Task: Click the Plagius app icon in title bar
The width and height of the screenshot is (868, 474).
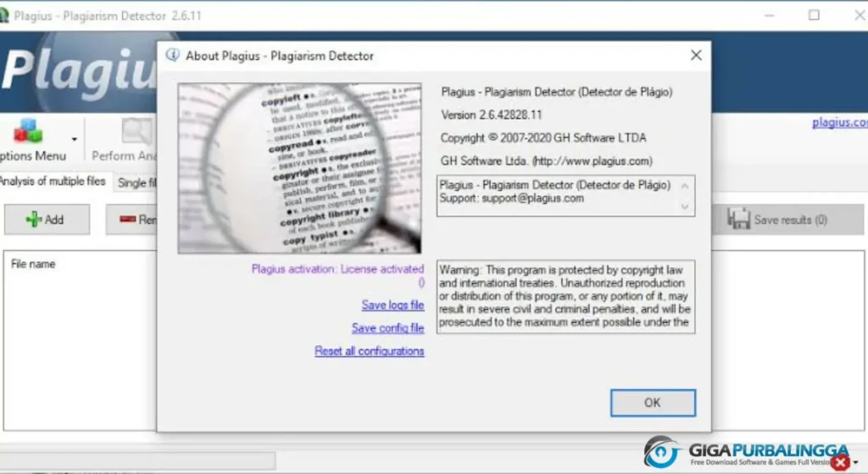Action: tap(4, 15)
